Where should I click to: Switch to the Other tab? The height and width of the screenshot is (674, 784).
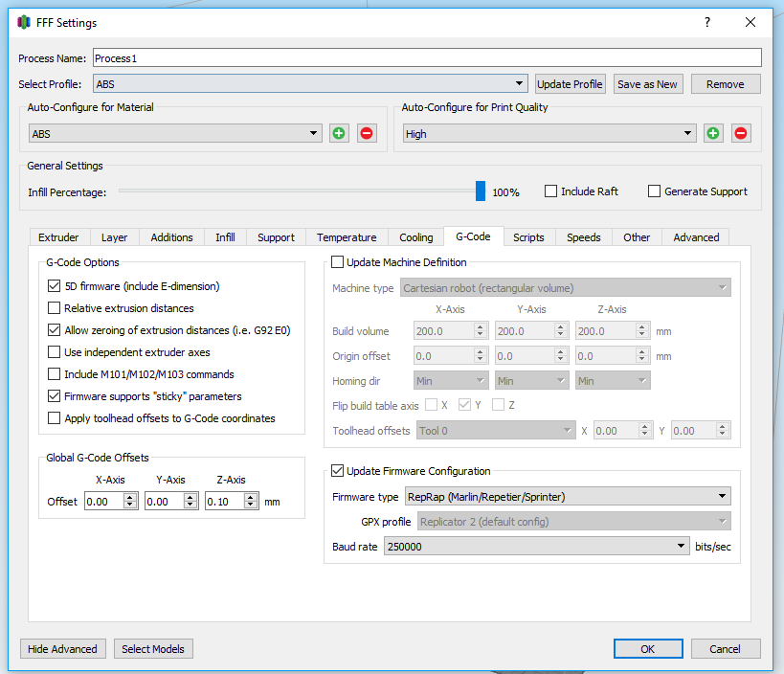637,237
